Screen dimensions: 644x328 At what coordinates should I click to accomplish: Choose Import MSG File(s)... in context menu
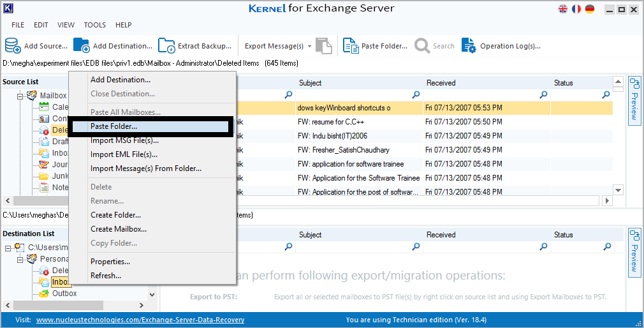click(x=152, y=140)
